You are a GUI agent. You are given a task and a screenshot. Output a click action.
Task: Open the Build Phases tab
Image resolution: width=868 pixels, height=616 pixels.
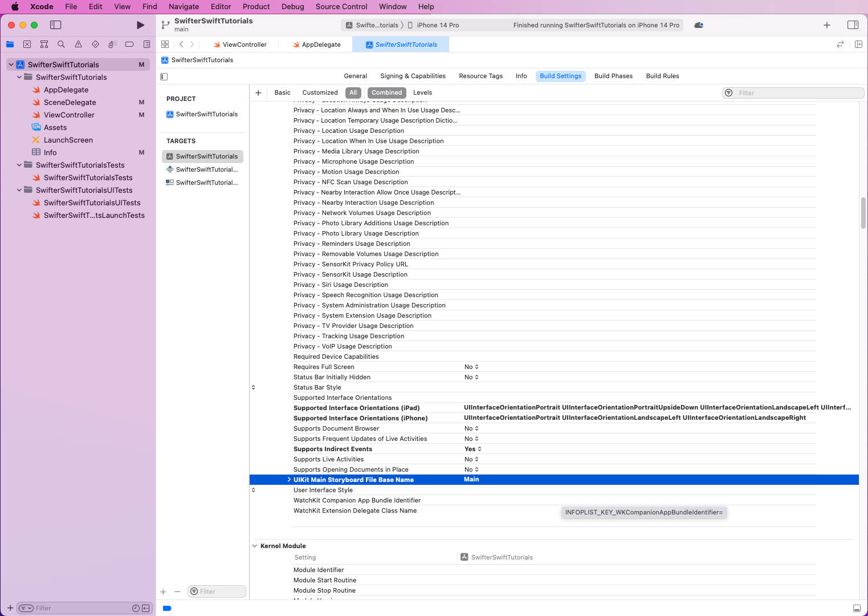coord(613,76)
